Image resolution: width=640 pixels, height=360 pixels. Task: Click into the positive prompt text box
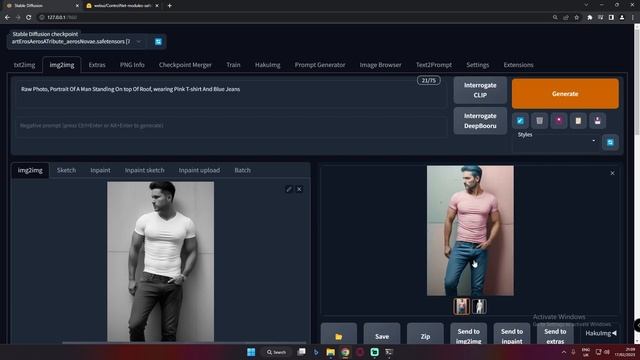231,94
